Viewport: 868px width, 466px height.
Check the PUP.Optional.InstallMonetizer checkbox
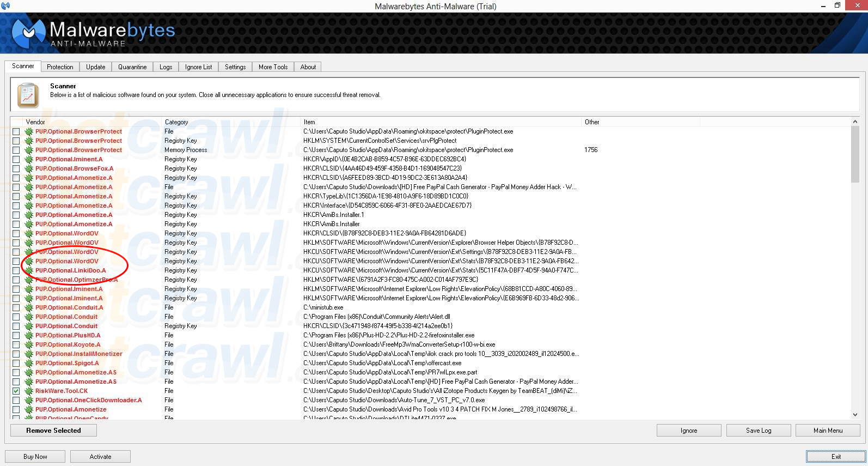16,354
